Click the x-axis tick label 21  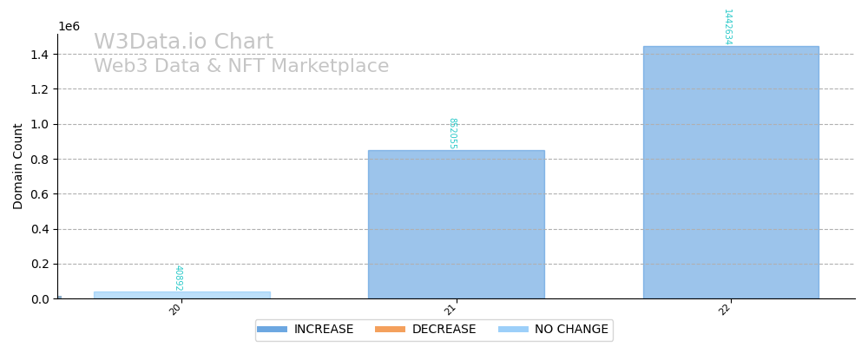click(450, 309)
